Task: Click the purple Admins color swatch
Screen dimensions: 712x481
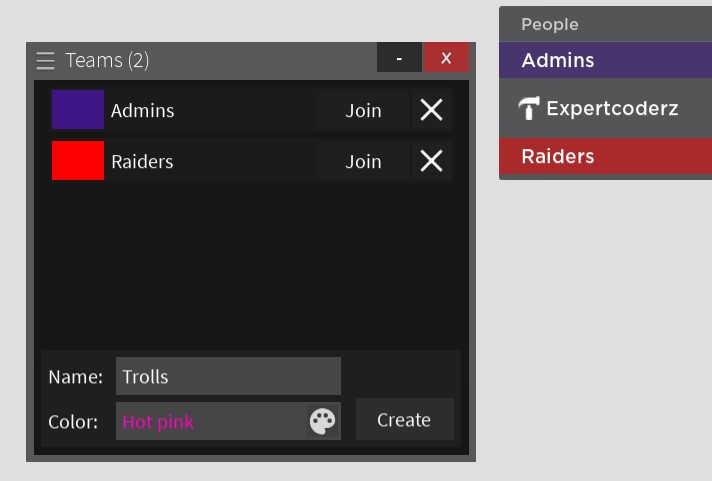Action: [78, 109]
